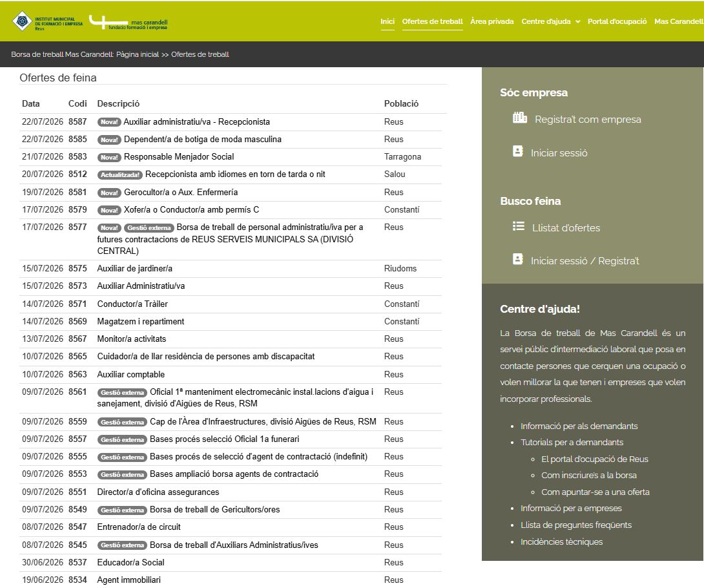Viewport: 704px width, 588px height.
Task: Click the Codi column header
Action: [78, 104]
